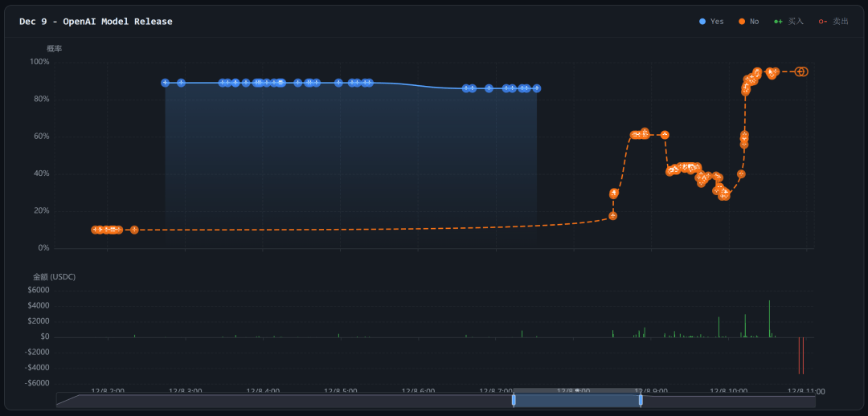Select the final orange No marker at far right
Image resolution: width=868 pixels, height=416 pixels.
click(803, 71)
